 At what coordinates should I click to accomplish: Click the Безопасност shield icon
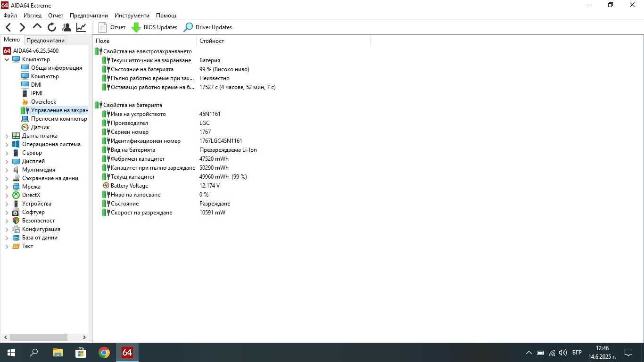[16, 221]
